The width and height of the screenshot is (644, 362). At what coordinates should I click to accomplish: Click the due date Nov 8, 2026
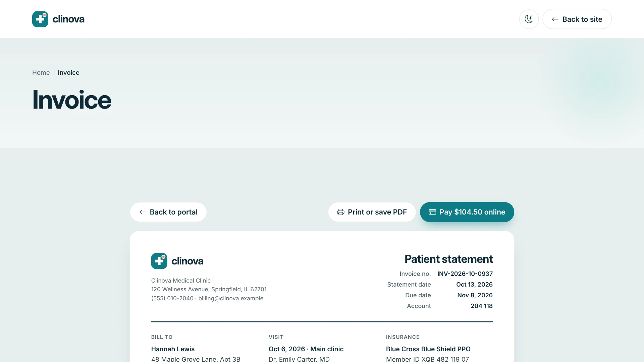(x=475, y=295)
